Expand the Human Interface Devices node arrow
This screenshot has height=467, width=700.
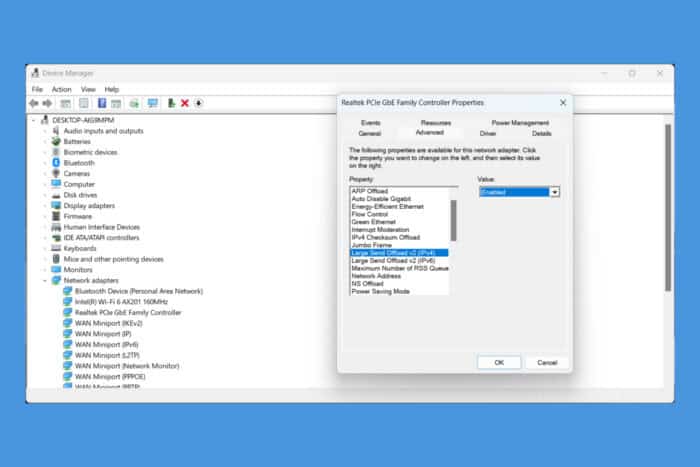pos(45,227)
